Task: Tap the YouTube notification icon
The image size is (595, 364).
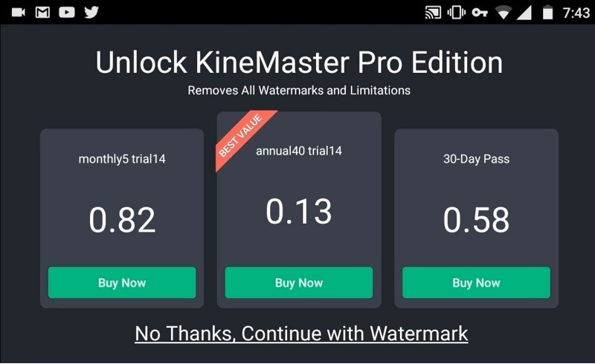Action: [x=67, y=13]
